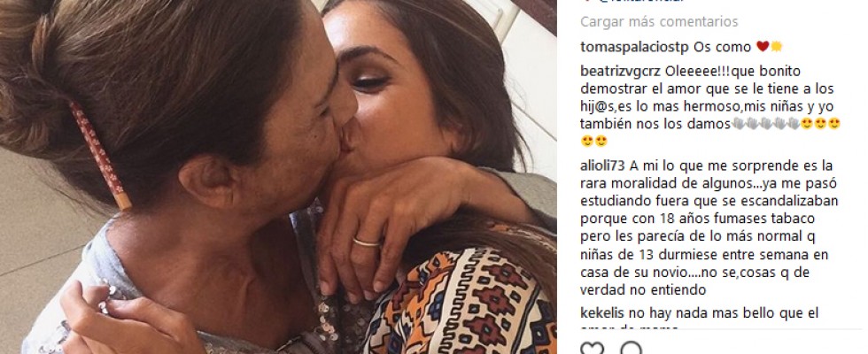The width and height of the screenshot is (868, 354).
Task: Click the red hair stick in the bun
Action: (101, 156)
